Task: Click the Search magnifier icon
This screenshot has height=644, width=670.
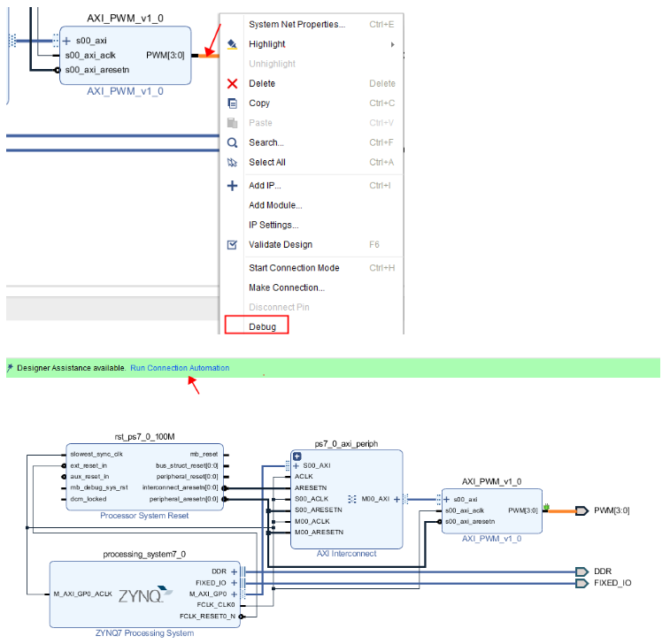Action: point(233,142)
